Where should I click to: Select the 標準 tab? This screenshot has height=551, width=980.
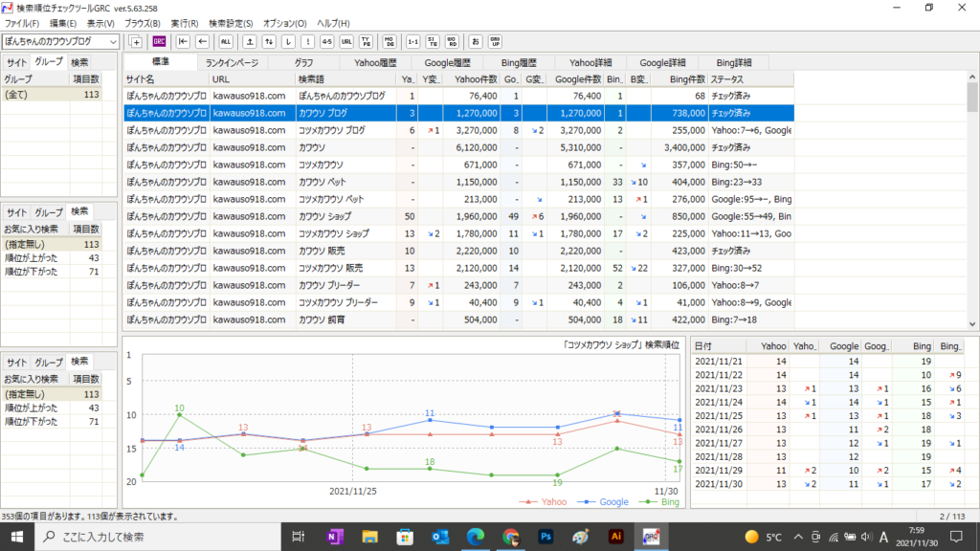point(161,62)
